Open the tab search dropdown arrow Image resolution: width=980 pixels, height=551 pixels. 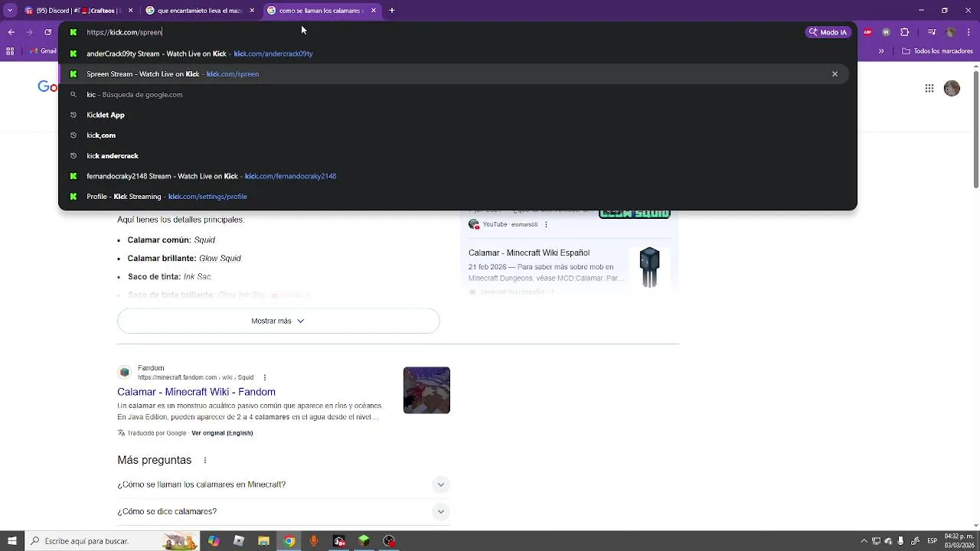click(x=10, y=11)
